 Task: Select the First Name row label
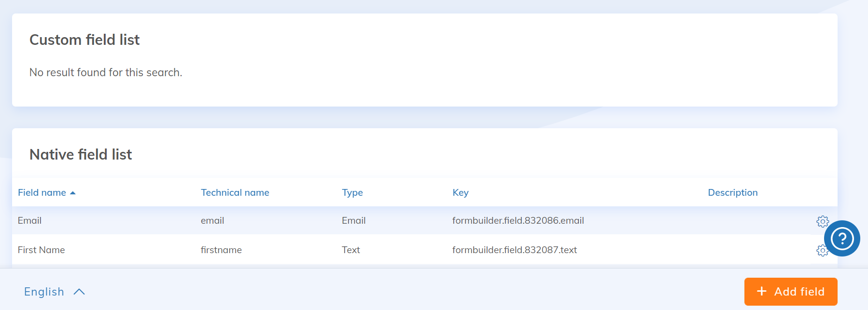click(41, 250)
